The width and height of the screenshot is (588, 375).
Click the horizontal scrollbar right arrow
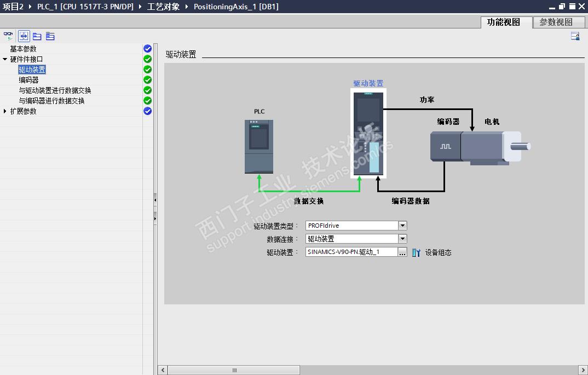pos(583,370)
